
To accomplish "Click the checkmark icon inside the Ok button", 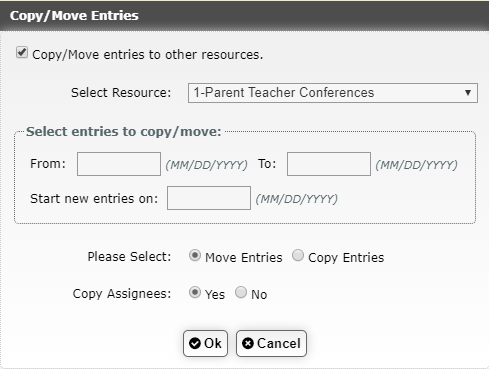I will point(195,343).
